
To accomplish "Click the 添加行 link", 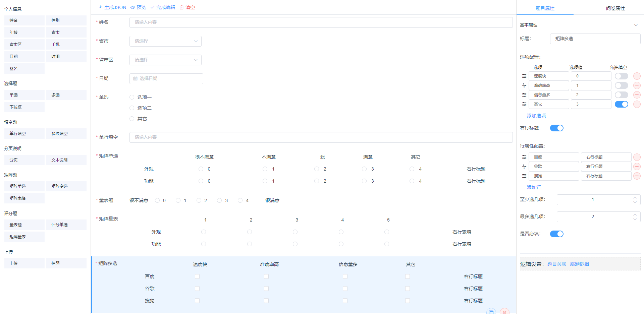I will [x=534, y=187].
